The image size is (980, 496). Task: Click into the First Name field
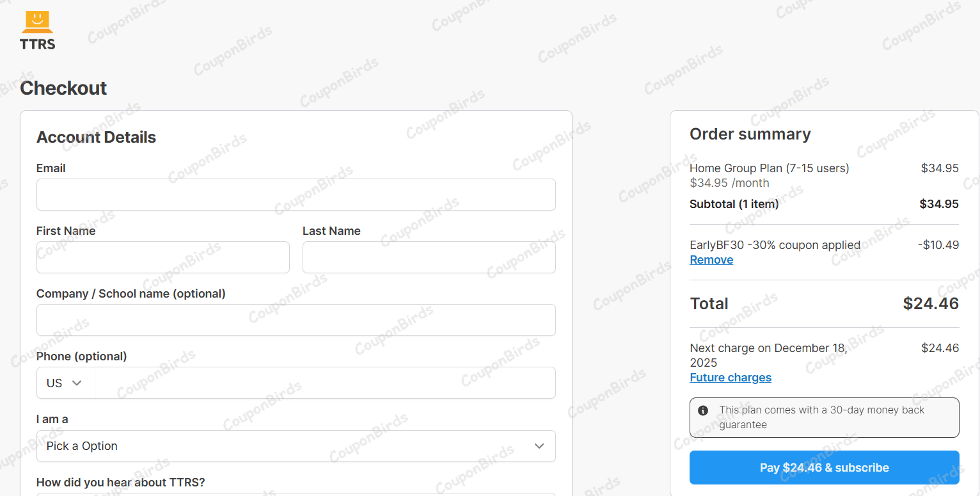[163, 257]
